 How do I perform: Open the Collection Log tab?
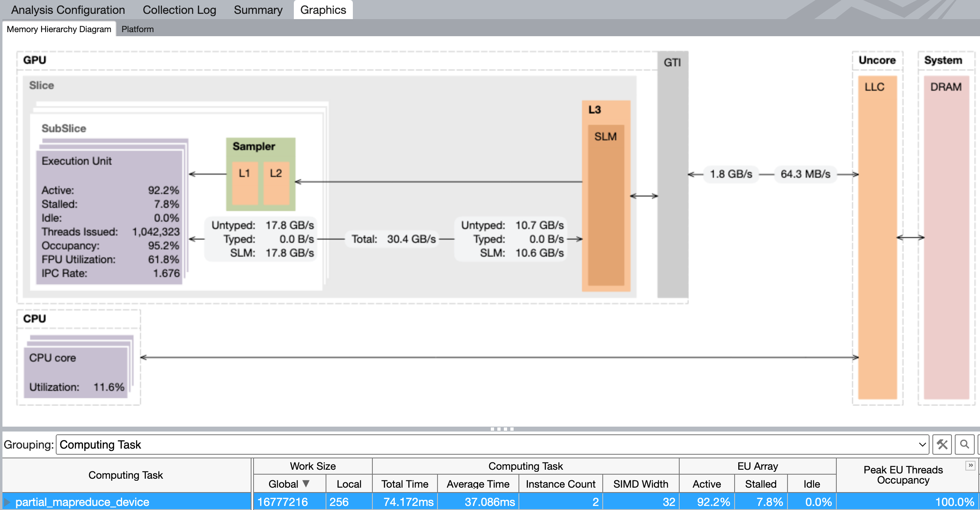179,9
